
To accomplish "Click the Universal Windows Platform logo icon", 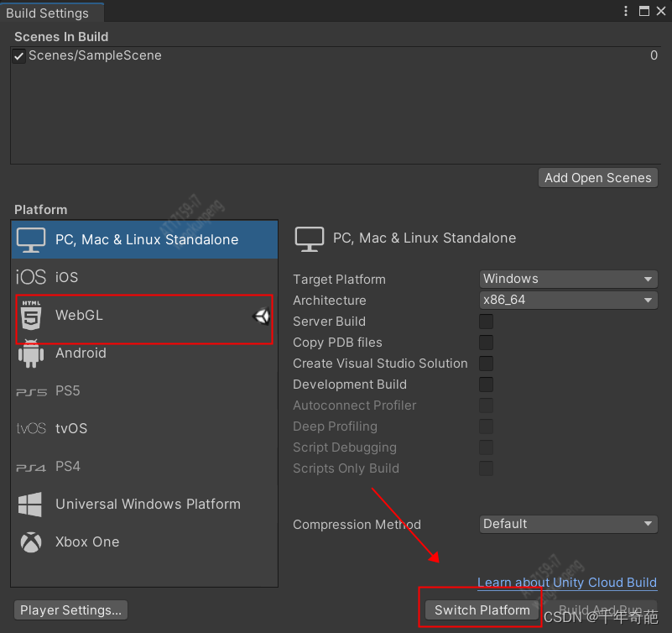I will [x=30, y=504].
